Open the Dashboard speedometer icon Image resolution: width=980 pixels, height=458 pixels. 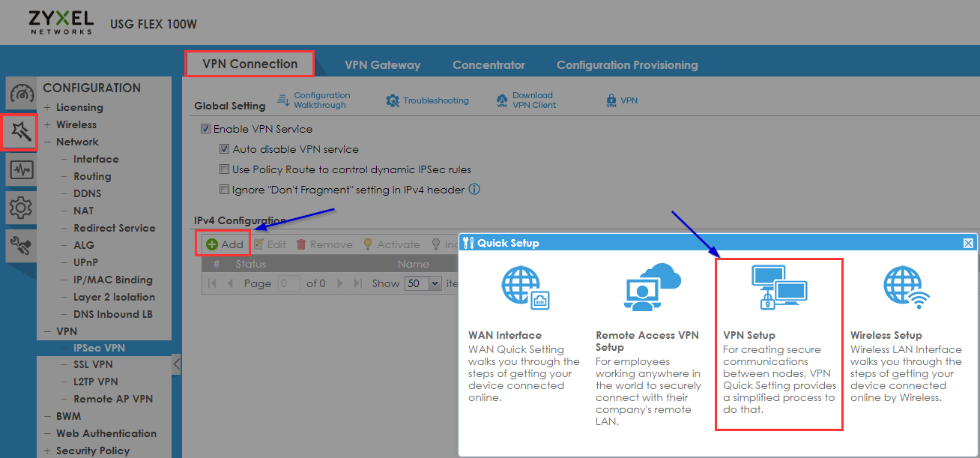tap(20, 94)
